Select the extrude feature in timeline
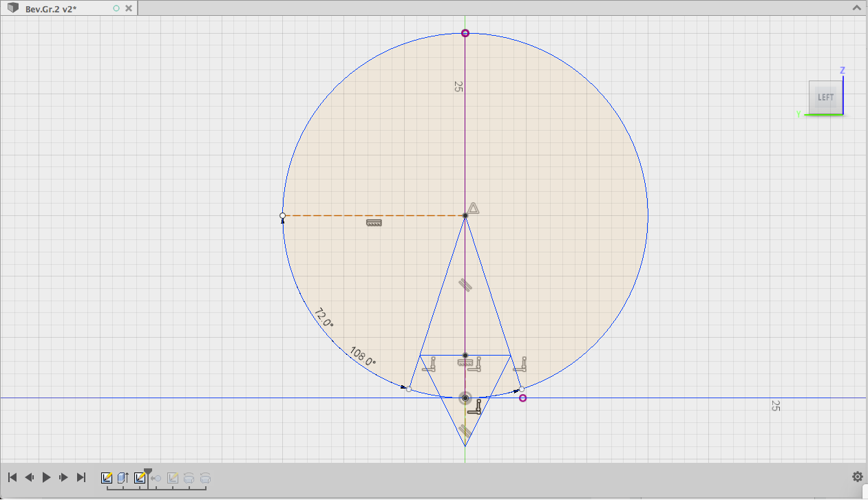Viewport: 868px width, 500px height. (123, 477)
